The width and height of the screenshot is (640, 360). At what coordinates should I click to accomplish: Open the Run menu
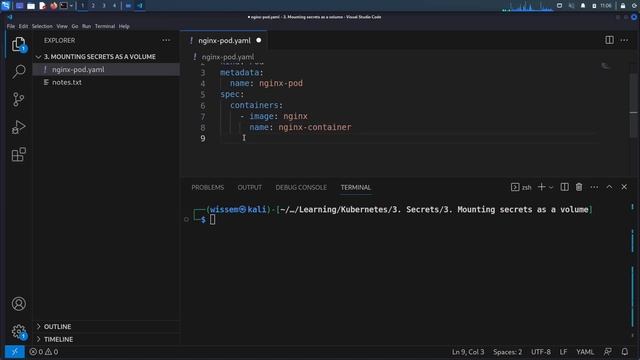click(x=86, y=26)
